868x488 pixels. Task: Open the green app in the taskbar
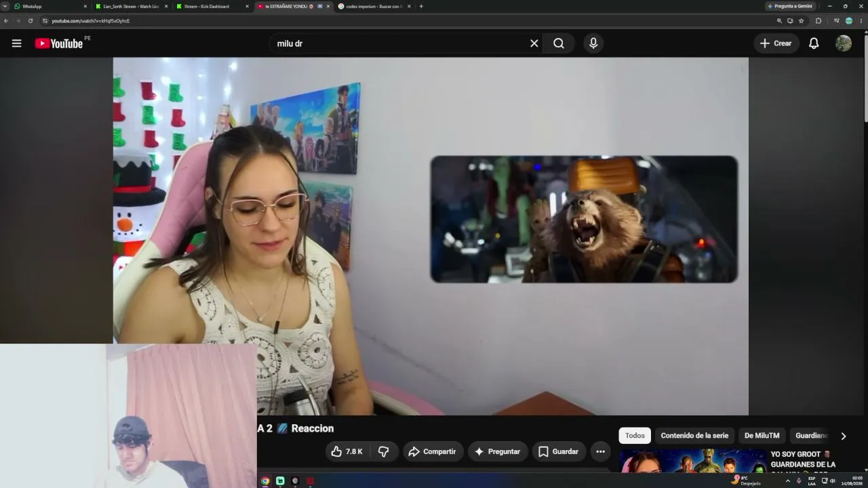[x=280, y=481]
